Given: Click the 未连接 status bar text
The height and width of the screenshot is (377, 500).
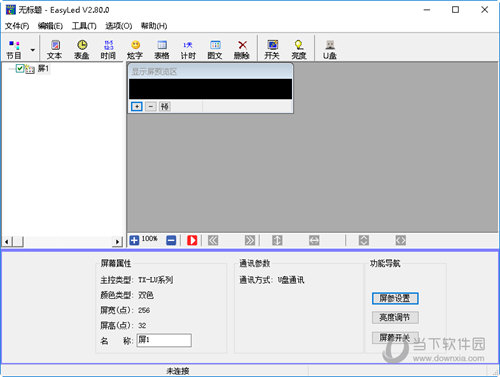Looking at the screenshot, I should tap(178, 371).
